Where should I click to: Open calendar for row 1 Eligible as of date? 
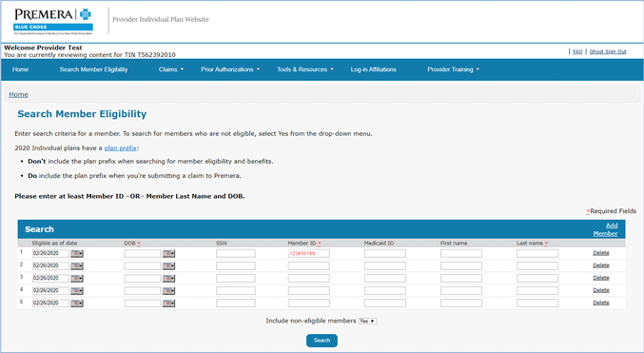(77, 254)
